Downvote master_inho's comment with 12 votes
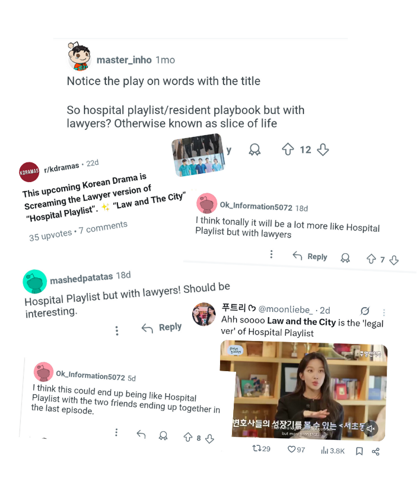 (x=323, y=149)
